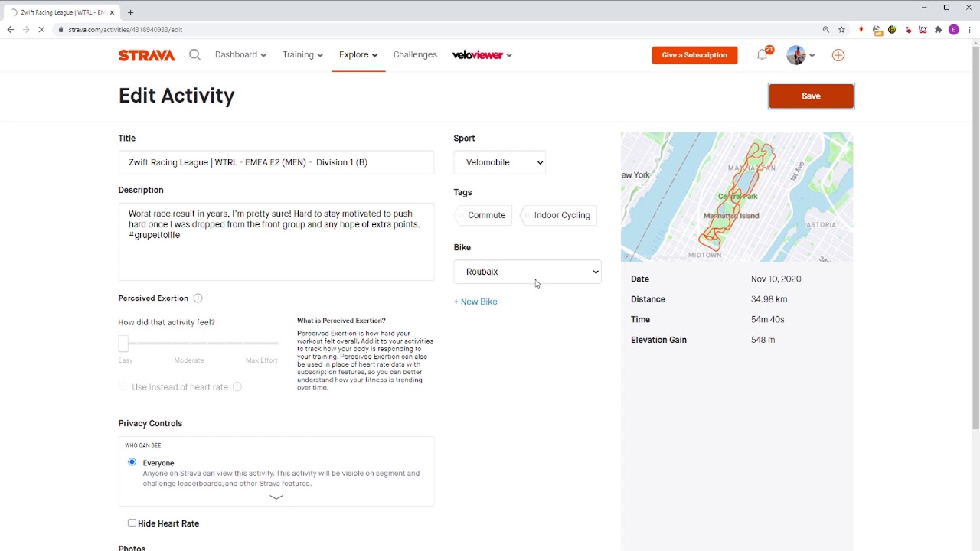Click info icon beside Use instead of heart rate

pos(237,387)
